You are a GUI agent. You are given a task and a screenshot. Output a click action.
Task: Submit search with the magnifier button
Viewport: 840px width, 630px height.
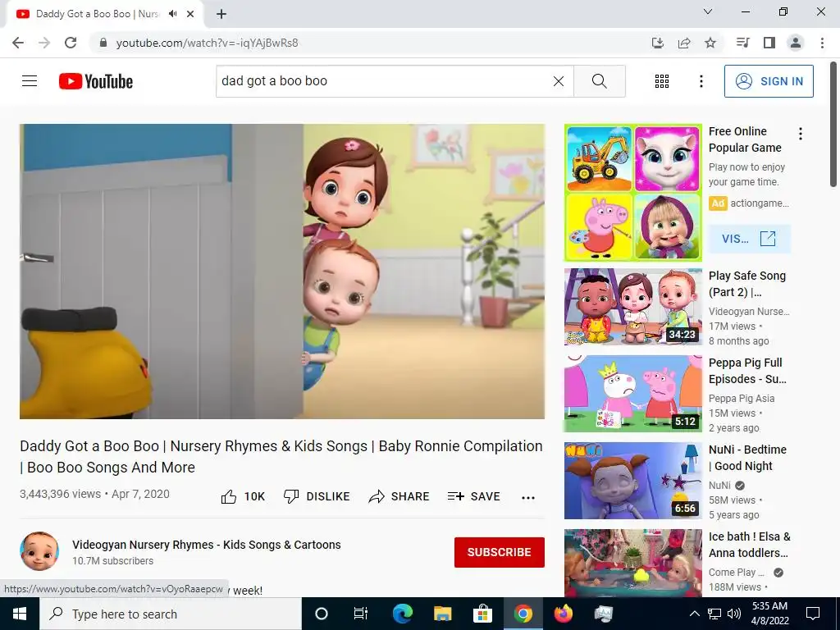point(600,81)
